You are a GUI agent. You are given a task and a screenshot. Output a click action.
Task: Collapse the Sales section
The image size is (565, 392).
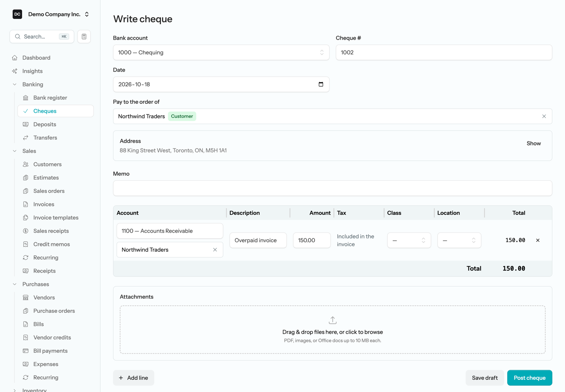pyautogui.click(x=15, y=151)
